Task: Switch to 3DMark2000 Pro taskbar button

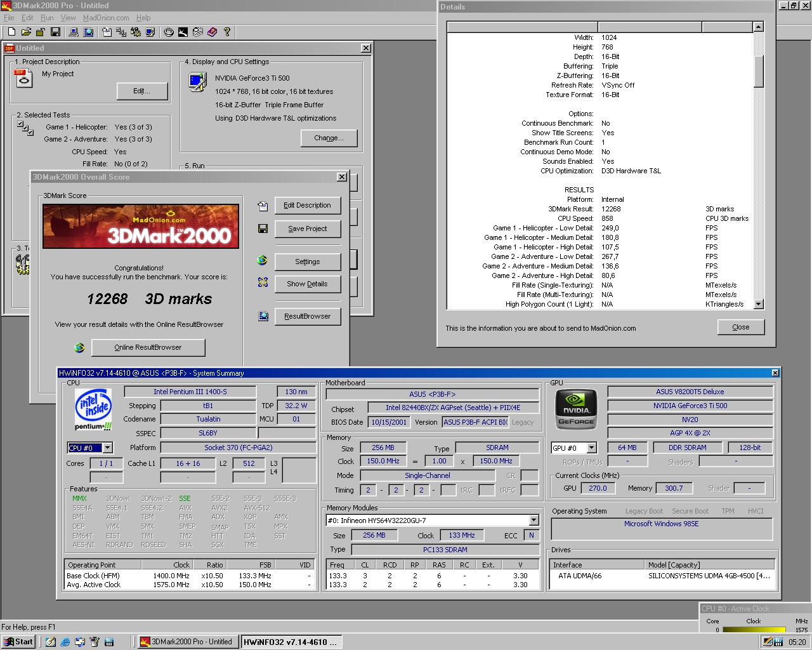Action: click(x=188, y=642)
